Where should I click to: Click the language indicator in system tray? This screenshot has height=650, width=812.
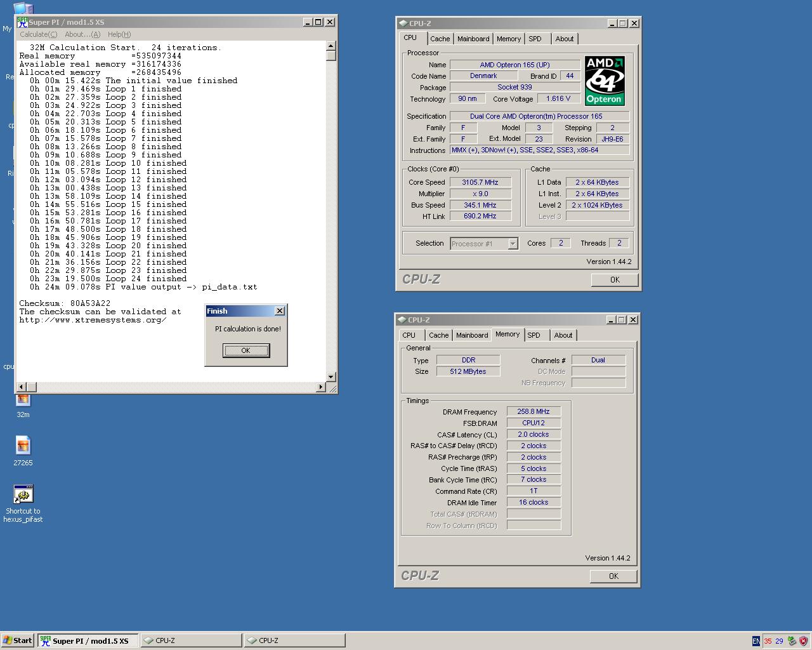[756, 641]
